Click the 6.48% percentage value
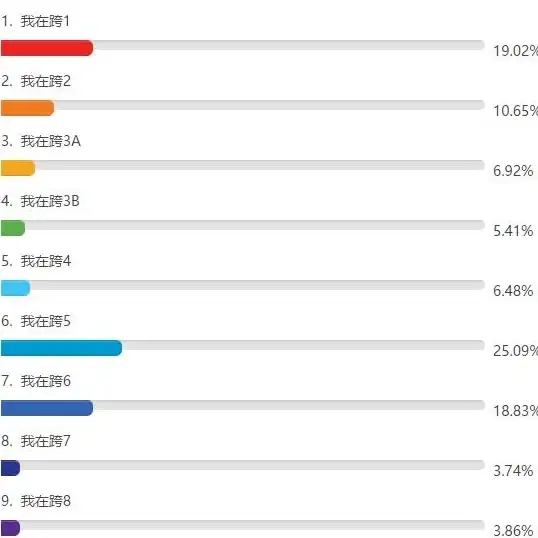The height and width of the screenshot is (538, 538). (x=513, y=291)
